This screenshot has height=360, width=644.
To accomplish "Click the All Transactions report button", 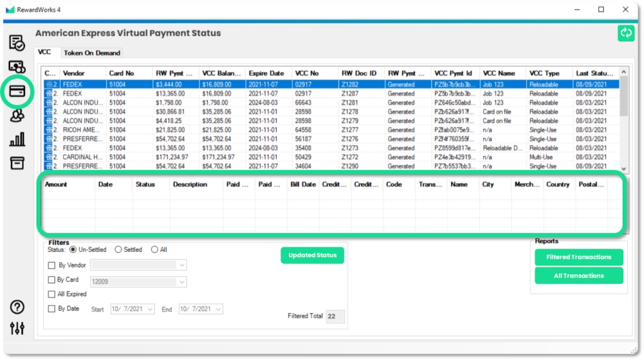I will [x=579, y=276].
